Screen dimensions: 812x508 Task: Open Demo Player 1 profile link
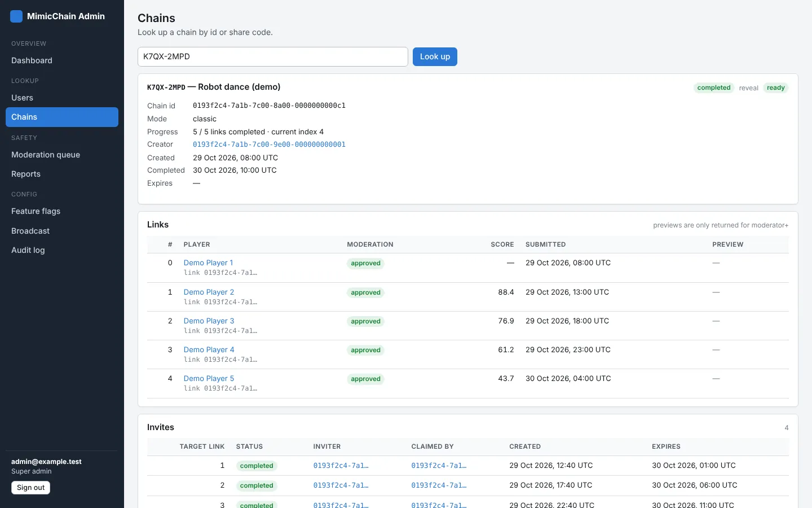tap(208, 262)
